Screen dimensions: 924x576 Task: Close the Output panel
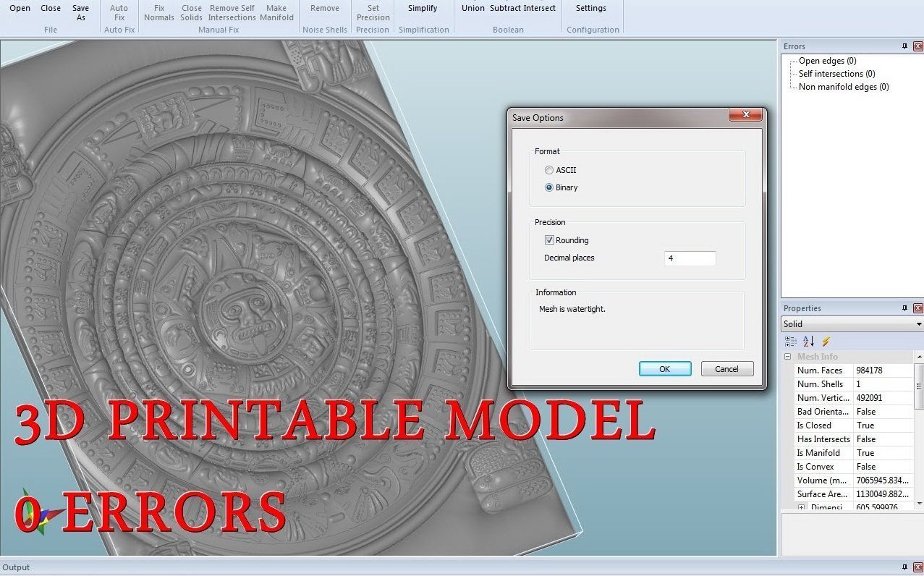pyautogui.click(x=917, y=568)
